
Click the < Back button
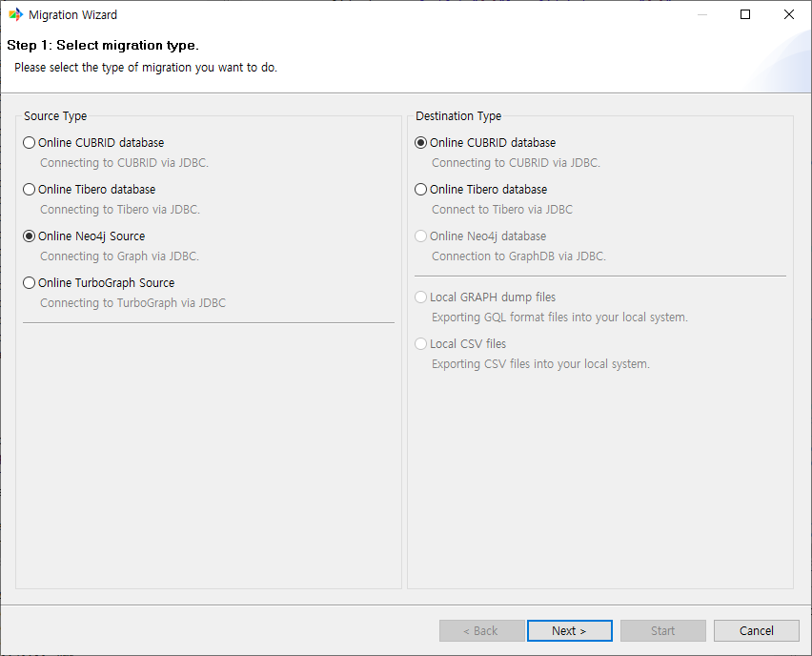point(481,630)
